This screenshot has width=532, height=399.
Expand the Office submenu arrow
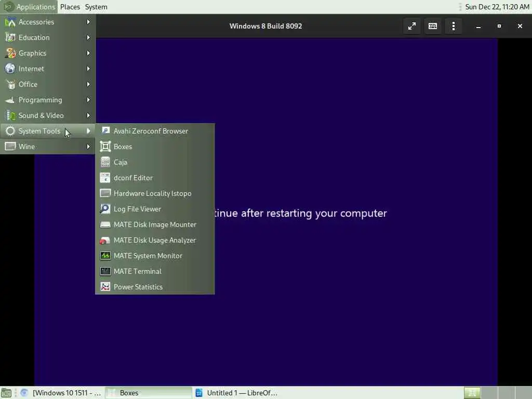tap(88, 85)
